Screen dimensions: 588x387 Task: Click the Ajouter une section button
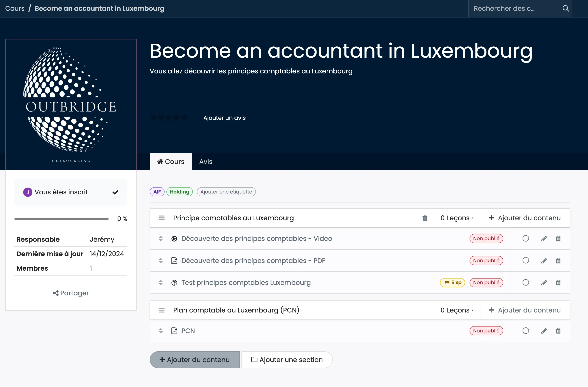tap(287, 360)
